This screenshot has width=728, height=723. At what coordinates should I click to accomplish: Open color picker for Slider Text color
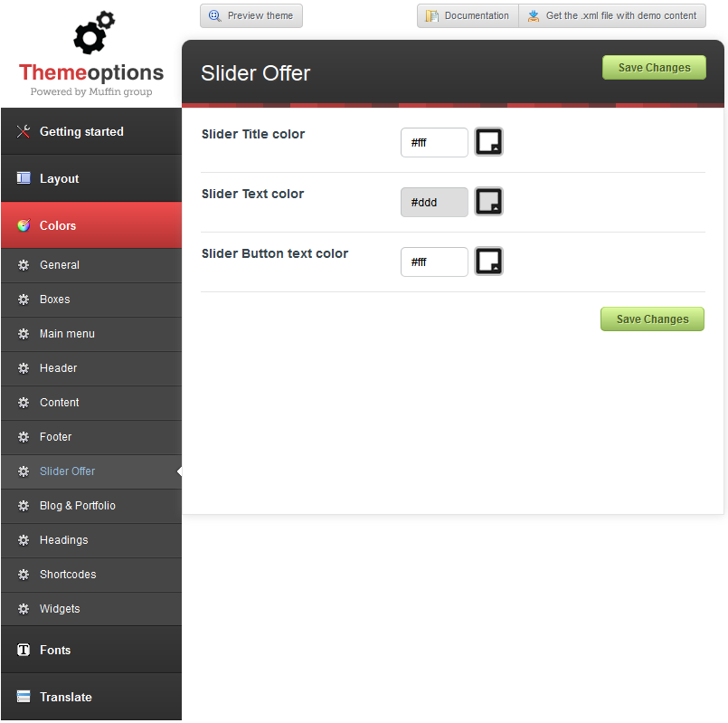488,202
